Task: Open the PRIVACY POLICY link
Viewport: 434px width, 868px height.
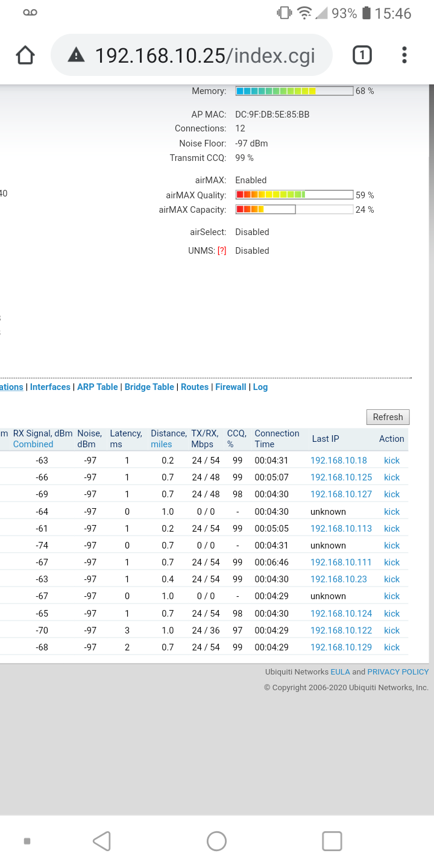Action: (398, 671)
